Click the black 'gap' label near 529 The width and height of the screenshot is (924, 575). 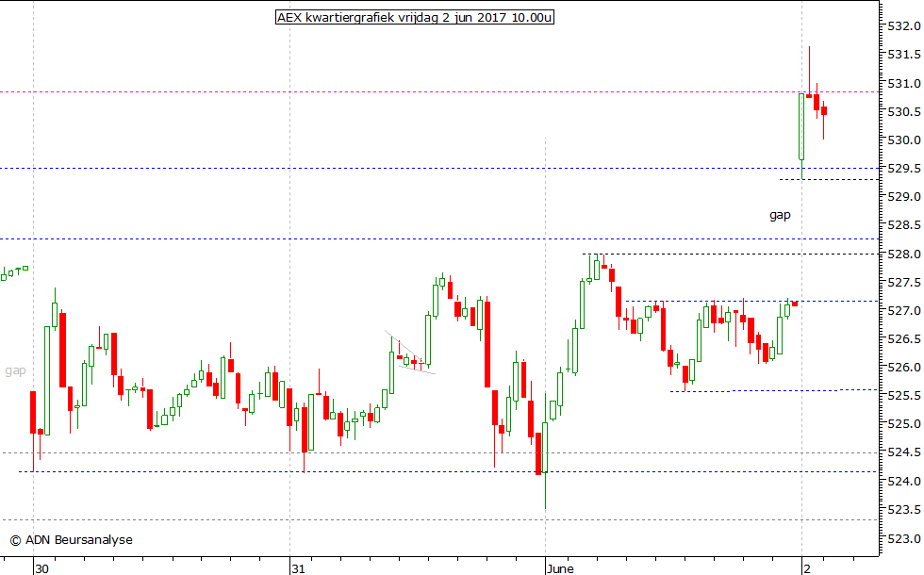(x=780, y=215)
